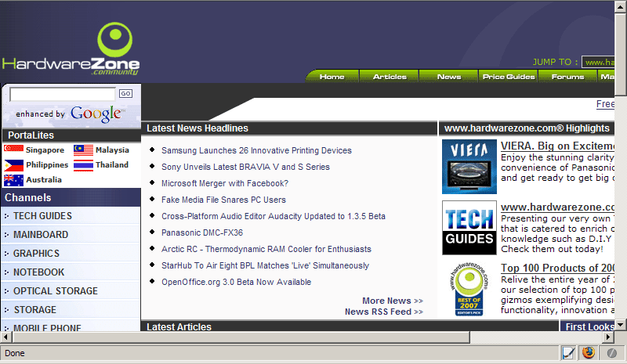
Task: Open Arctic RC RAM Cooler headline
Action: click(266, 249)
